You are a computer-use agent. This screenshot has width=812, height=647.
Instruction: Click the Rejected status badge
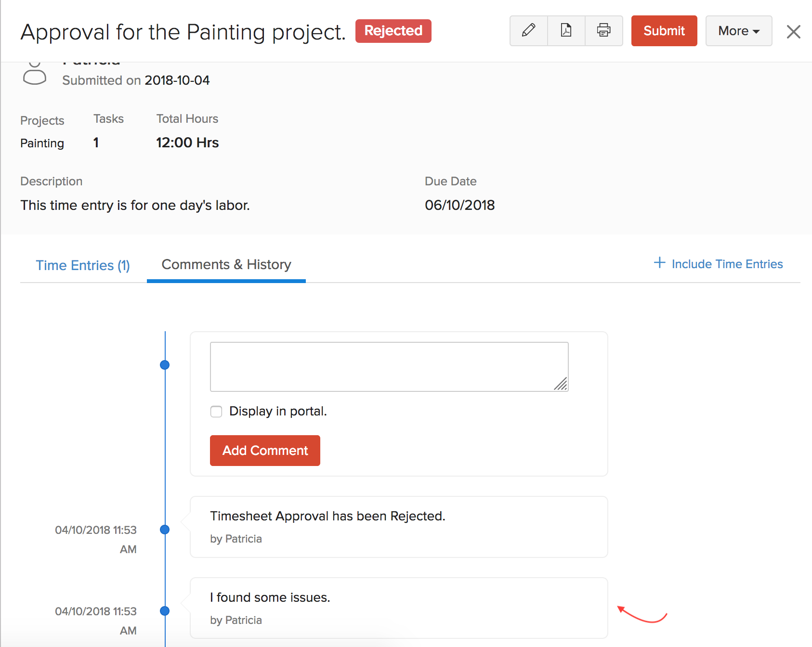click(x=393, y=31)
